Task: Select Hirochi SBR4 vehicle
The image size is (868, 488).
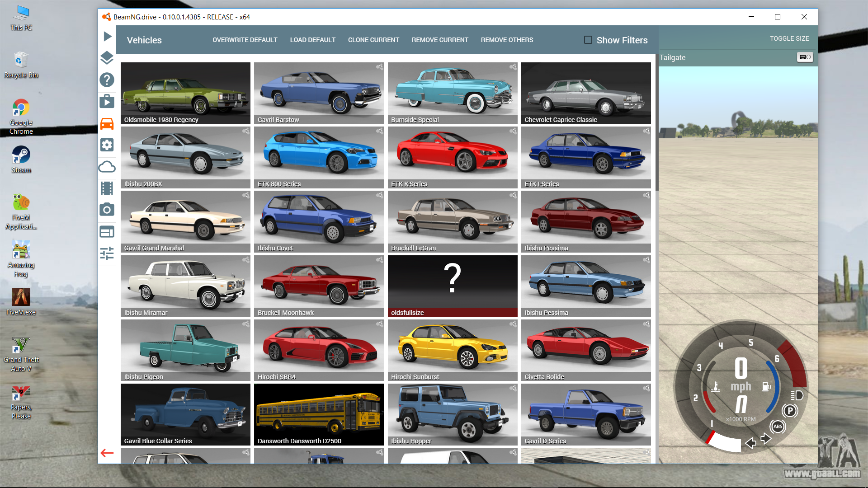Action: 319,350
